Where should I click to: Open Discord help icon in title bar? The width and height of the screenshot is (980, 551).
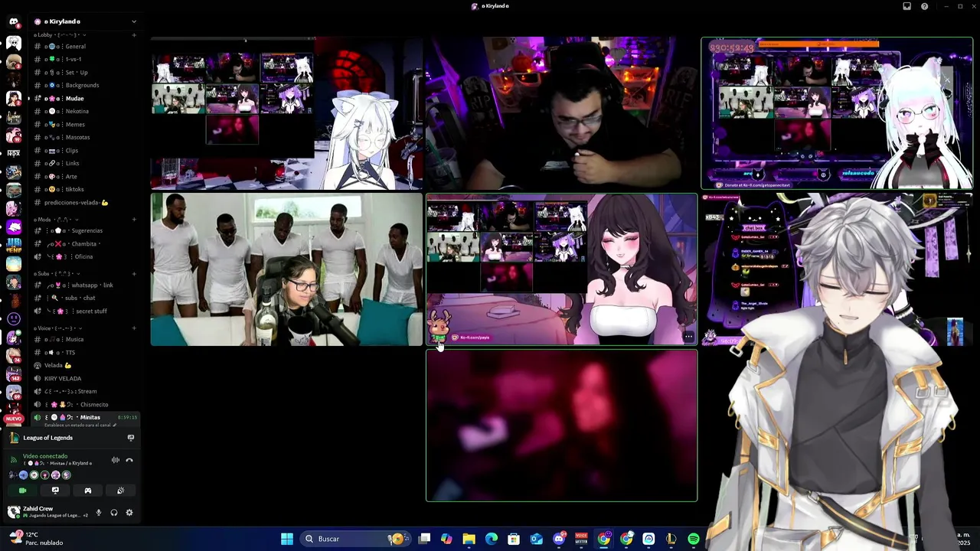click(925, 6)
